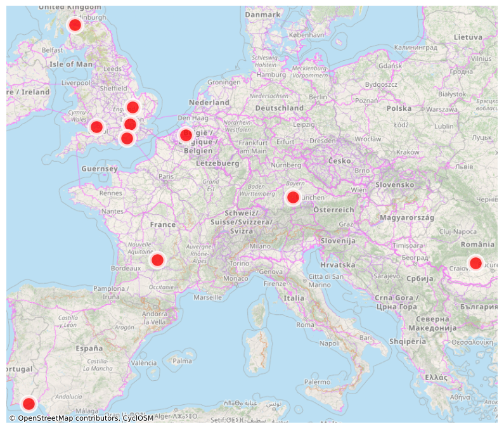
Task: Click the Marseille city label
Action: pyautogui.click(x=208, y=297)
